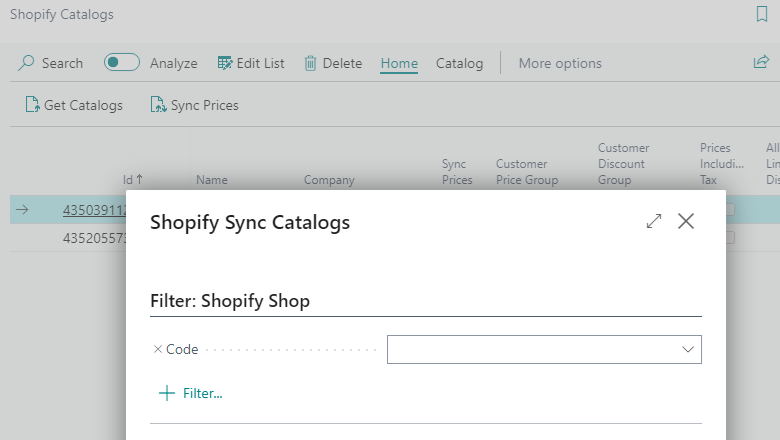Viewport: 780px width, 440px height.
Task: Click the Filter: Shopify Shop heading
Action: [230, 301]
